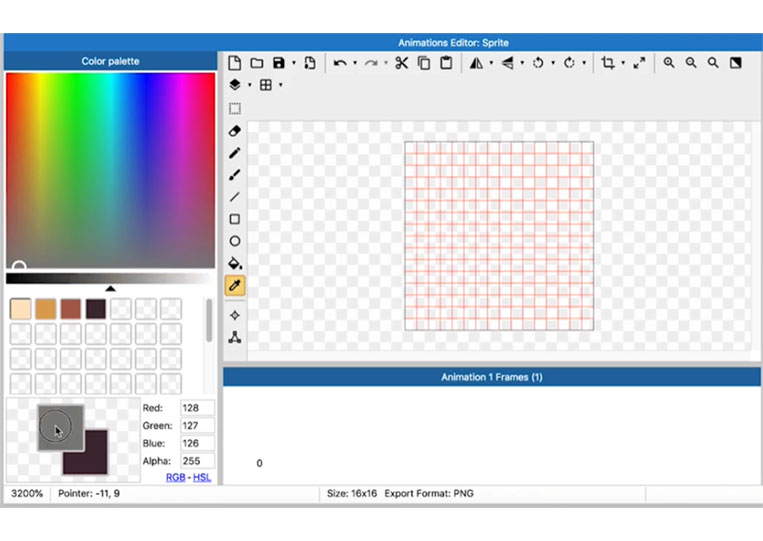Click the rainbow color picker field
The image size is (763, 541).
coord(110,170)
